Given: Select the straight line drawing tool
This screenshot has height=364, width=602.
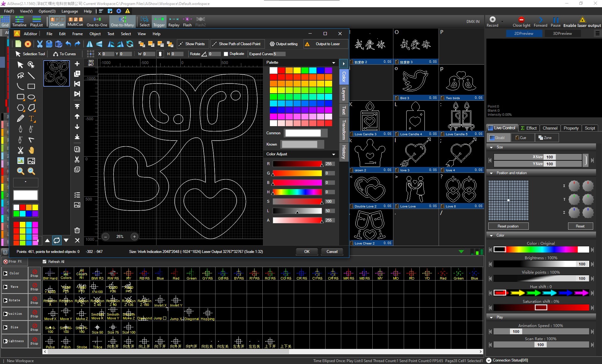Looking at the screenshot, I should [x=31, y=76].
